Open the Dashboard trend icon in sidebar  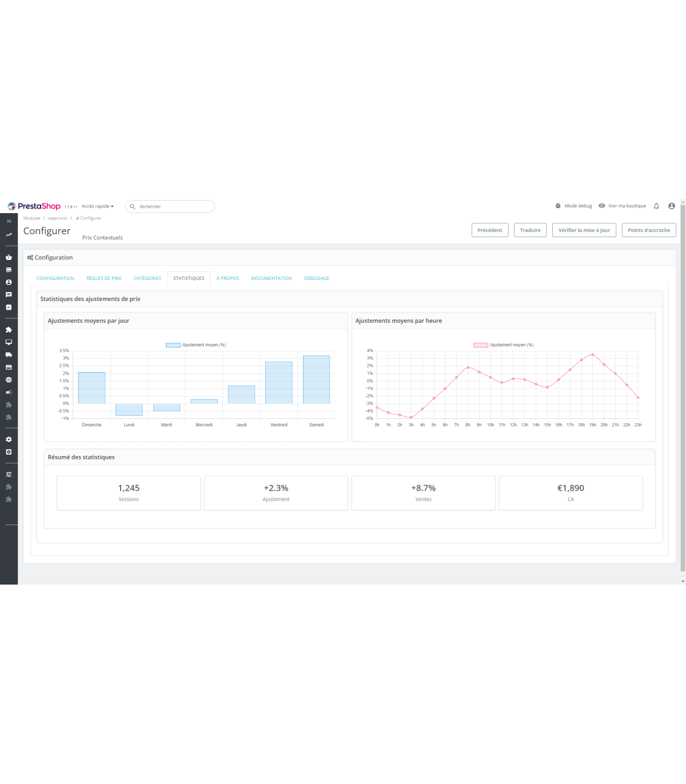tap(9, 235)
